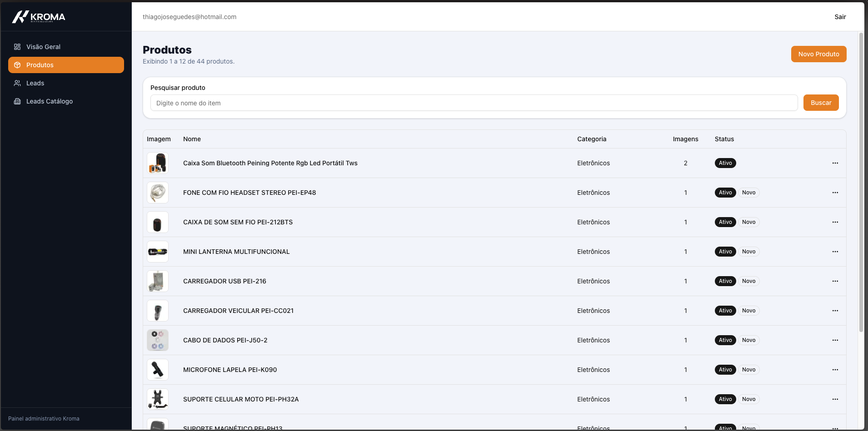
Task: Click the Novo badge for FONE COM FIO HEADSET
Action: click(x=748, y=193)
